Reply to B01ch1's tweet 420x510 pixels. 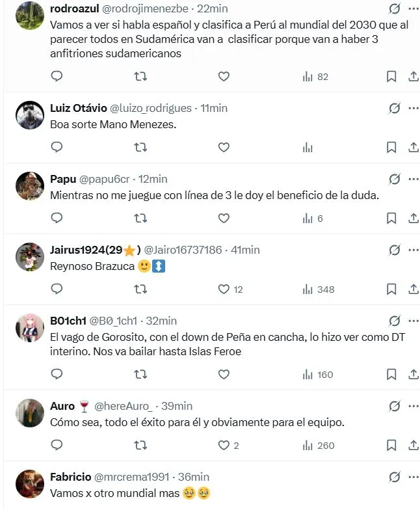click(x=57, y=374)
